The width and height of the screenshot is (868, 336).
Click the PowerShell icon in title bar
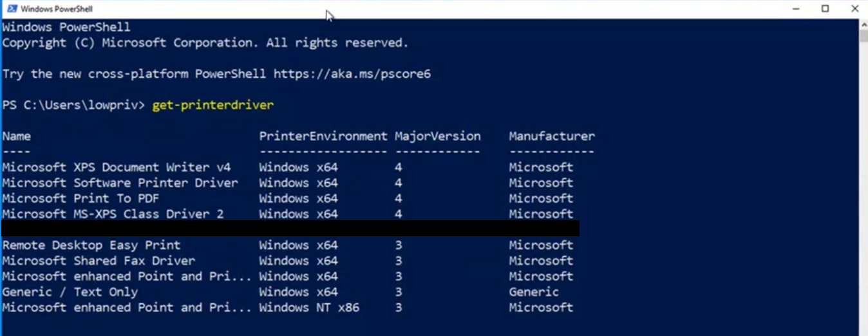point(12,9)
